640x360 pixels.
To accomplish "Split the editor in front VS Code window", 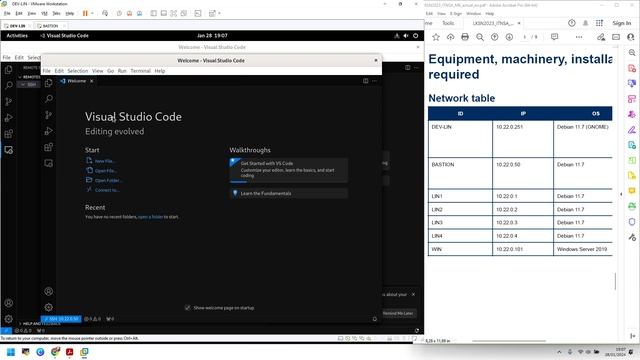I will pos(365,81).
